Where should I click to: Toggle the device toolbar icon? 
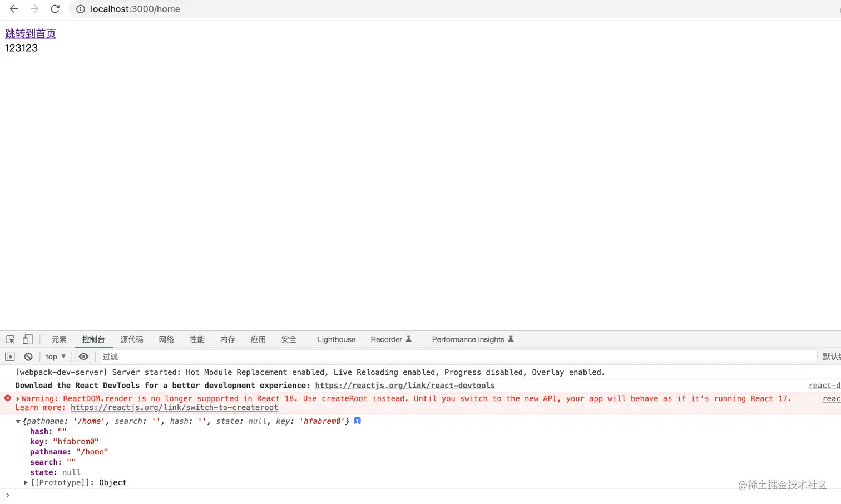(x=27, y=339)
